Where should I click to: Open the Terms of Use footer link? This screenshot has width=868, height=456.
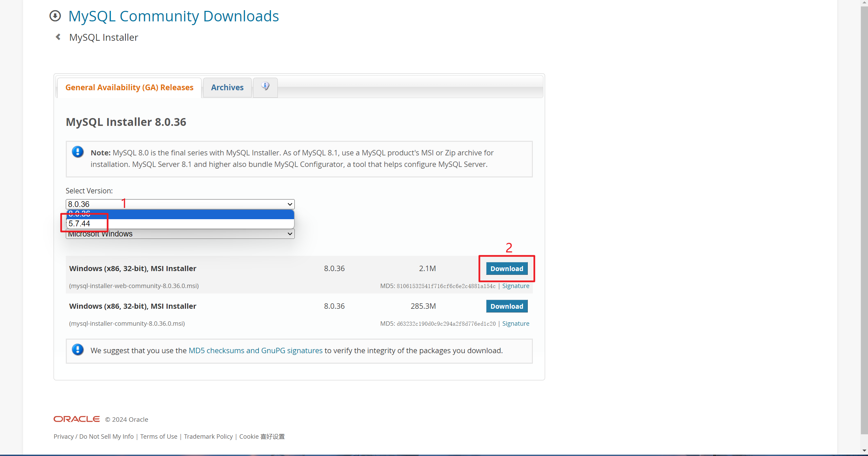[159, 436]
